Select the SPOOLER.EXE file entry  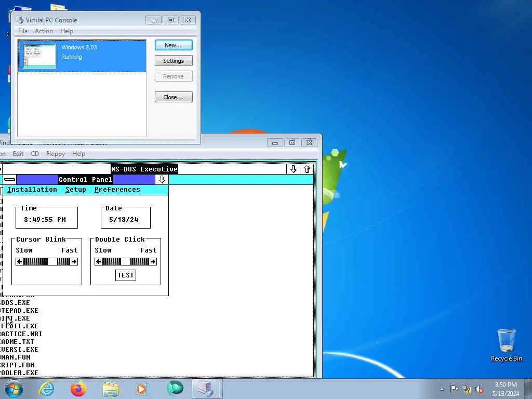click(x=19, y=373)
